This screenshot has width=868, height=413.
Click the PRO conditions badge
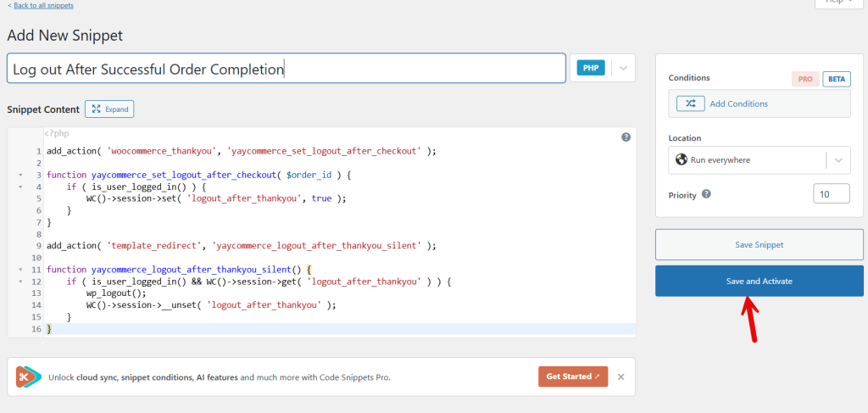[805, 79]
